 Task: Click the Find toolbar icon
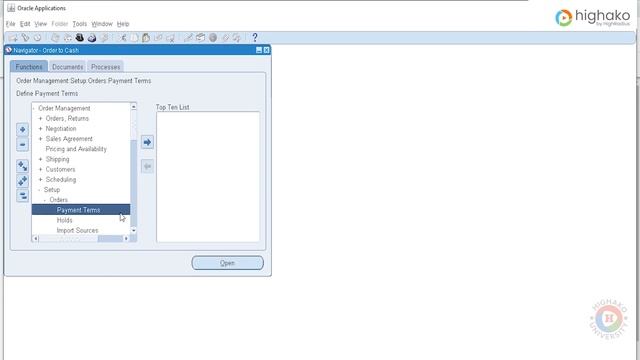pos(25,38)
